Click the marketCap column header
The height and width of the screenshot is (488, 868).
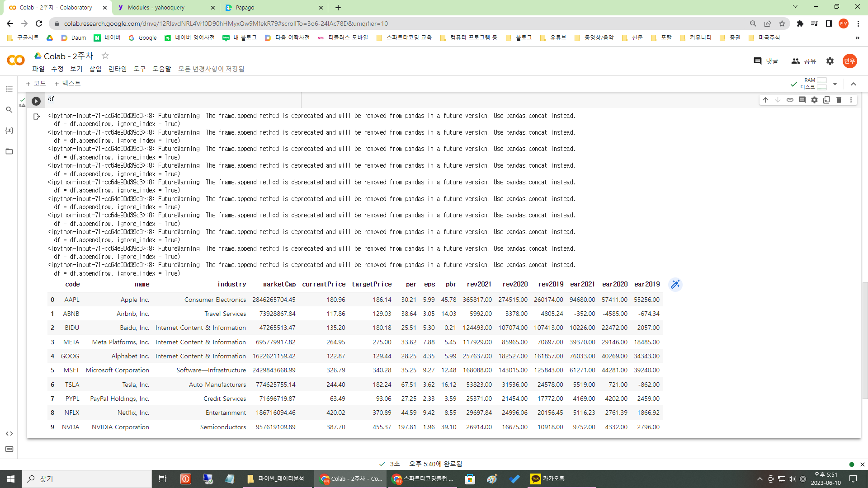[x=279, y=284]
